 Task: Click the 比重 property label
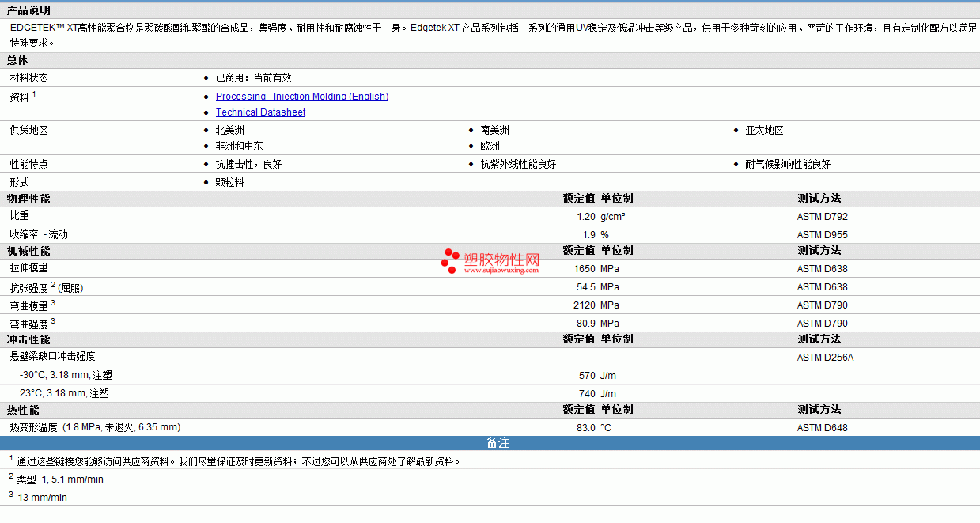[x=19, y=215]
